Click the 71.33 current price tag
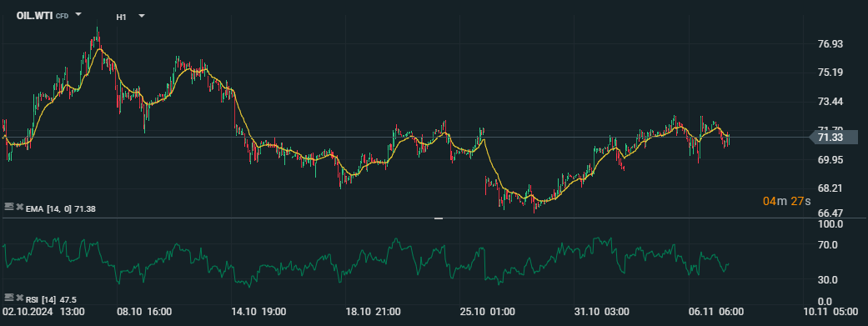This screenshot has width=868, height=326. coord(833,138)
